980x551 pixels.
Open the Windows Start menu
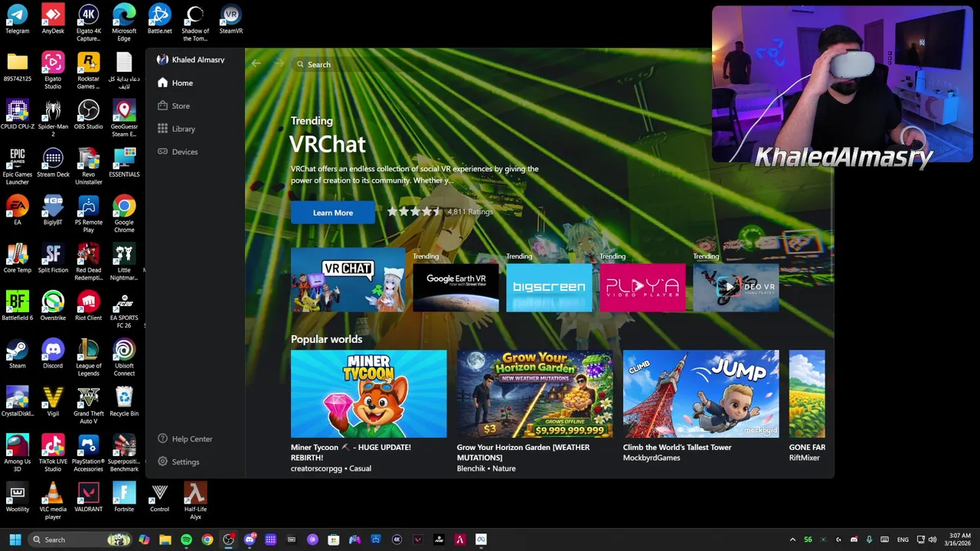click(x=15, y=540)
